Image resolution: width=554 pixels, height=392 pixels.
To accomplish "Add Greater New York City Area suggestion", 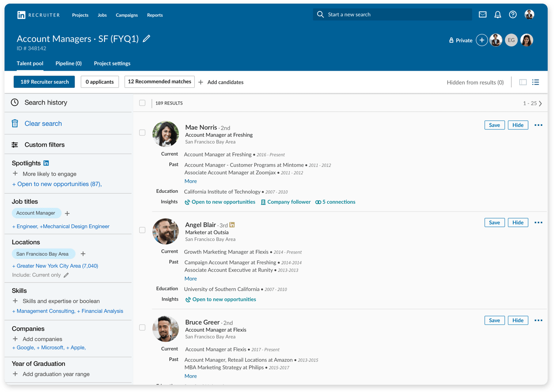I will click(x=55, y=266).
